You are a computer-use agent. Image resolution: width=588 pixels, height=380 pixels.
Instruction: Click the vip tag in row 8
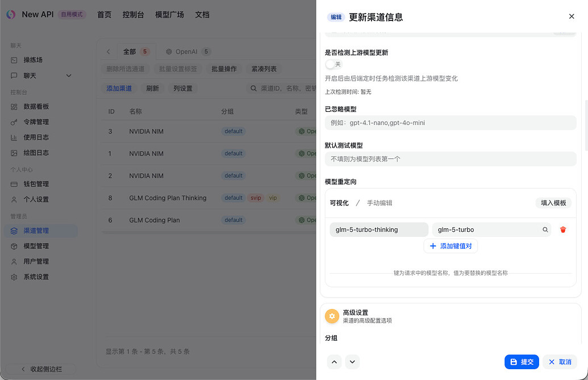click(273, 198)
